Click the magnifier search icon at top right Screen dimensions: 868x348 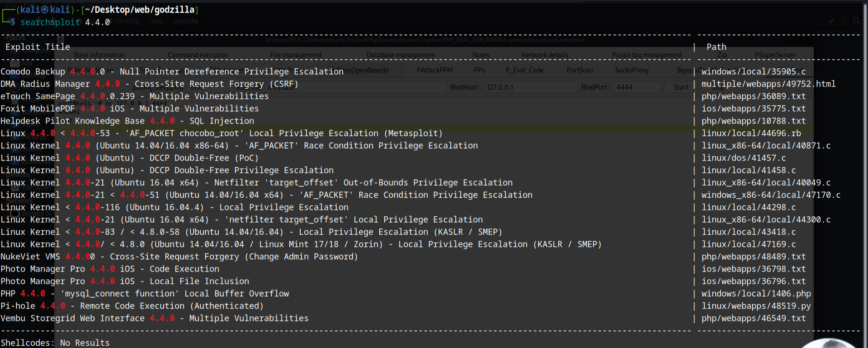coord(856,21)
